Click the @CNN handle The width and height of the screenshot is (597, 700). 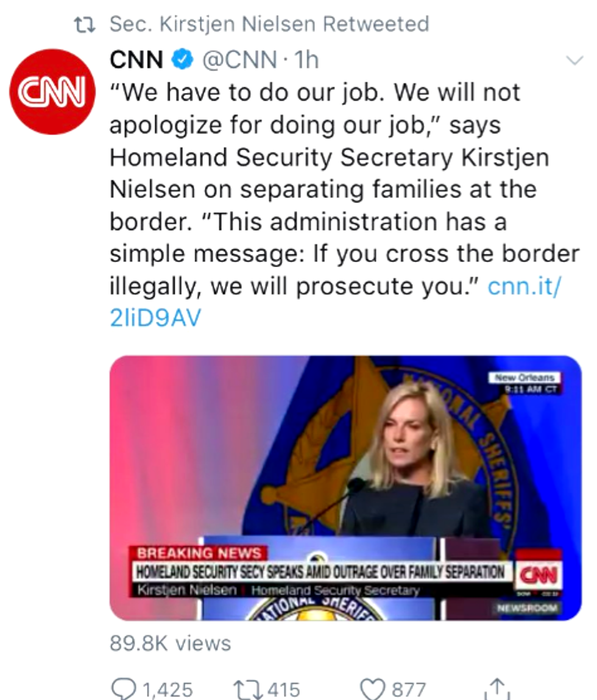click(239, 60)
